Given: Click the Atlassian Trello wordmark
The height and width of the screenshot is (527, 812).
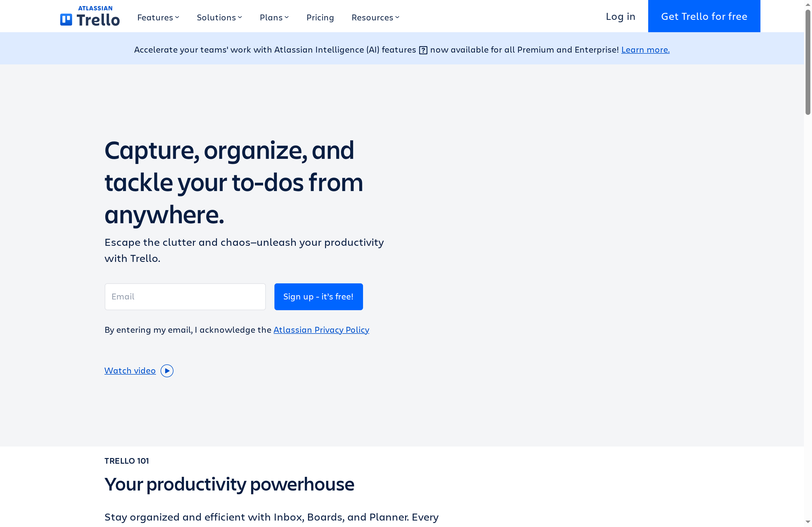Looking at the screenshot, I should 98,16.
